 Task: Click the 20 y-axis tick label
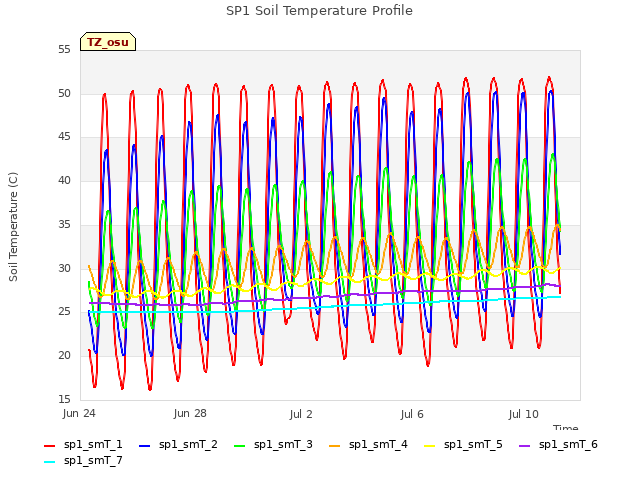click(x=64, y=356)
